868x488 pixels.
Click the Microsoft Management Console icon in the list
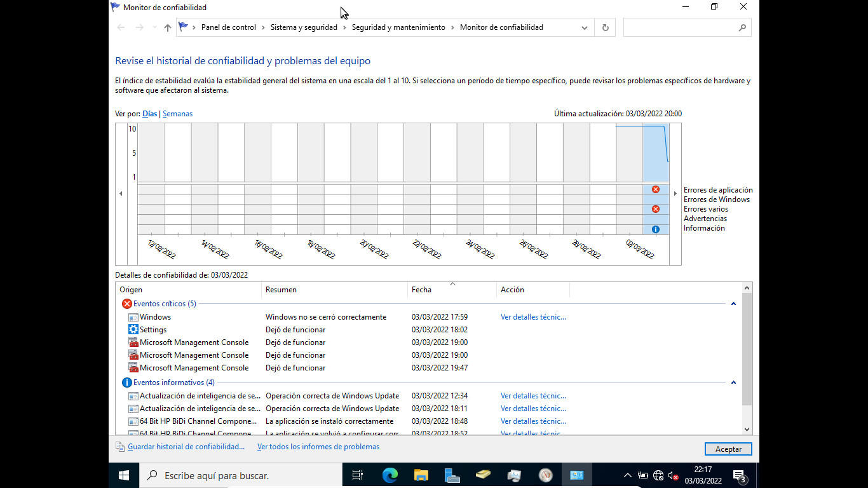132,342
